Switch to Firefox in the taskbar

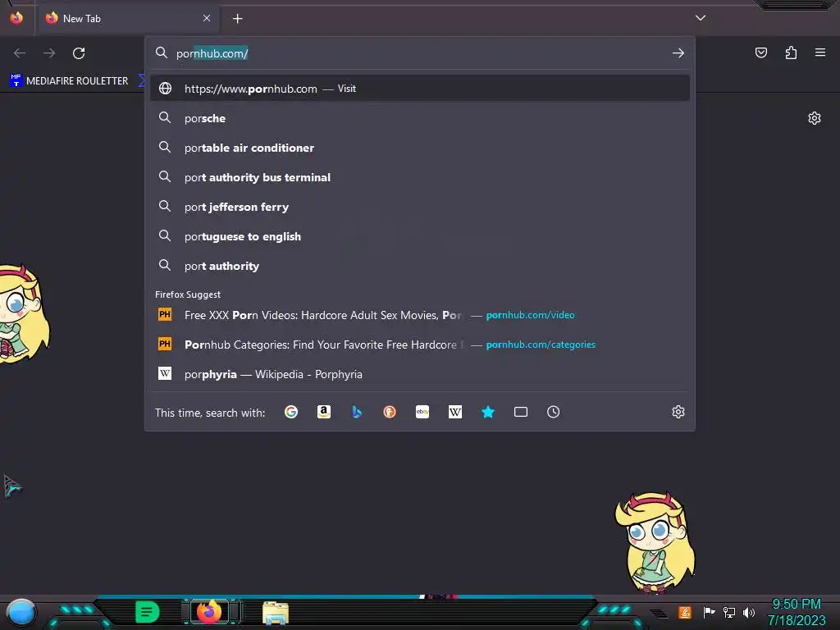pos(209,612)
